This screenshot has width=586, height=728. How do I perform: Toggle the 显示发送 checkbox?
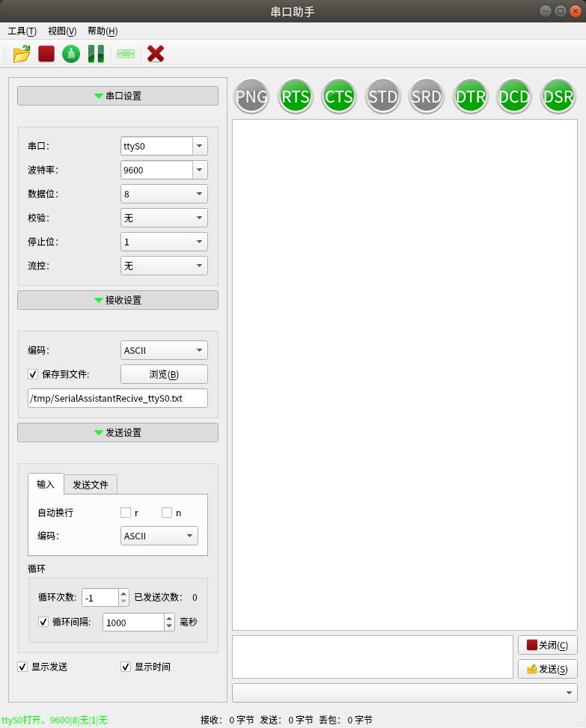(x=22, y=667)
